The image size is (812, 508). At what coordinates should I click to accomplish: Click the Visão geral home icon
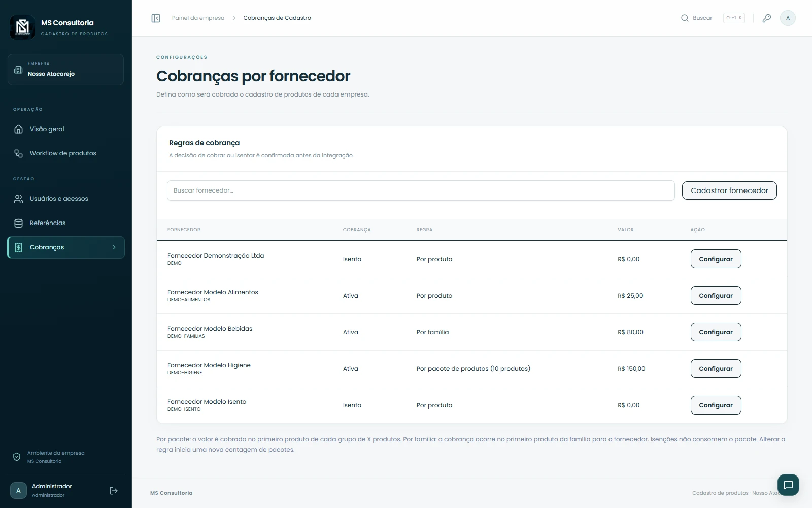tap(18, 129)
